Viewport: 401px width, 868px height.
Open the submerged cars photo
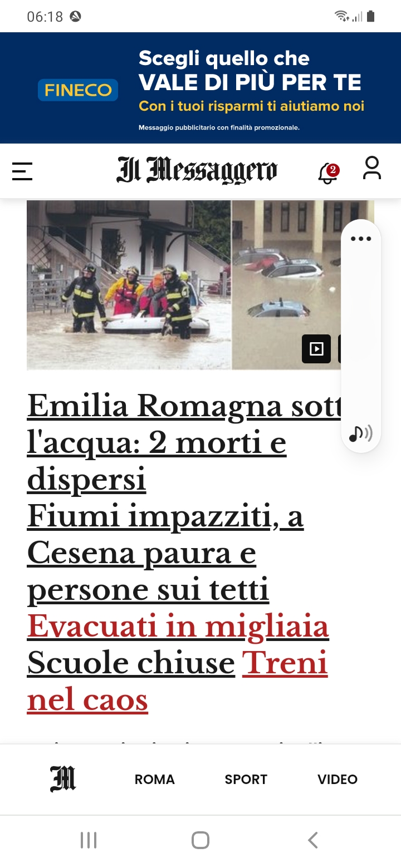point(286,285)
